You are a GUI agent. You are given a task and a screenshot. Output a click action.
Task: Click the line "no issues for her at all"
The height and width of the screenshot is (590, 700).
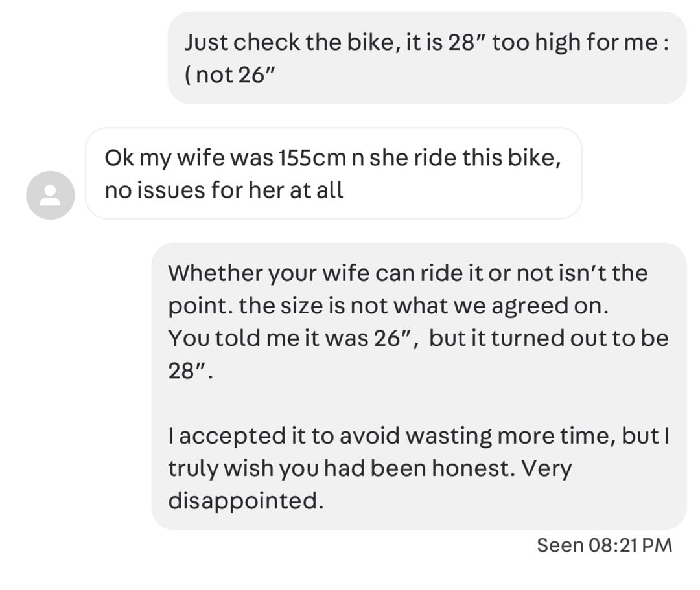tap(224, 190)
